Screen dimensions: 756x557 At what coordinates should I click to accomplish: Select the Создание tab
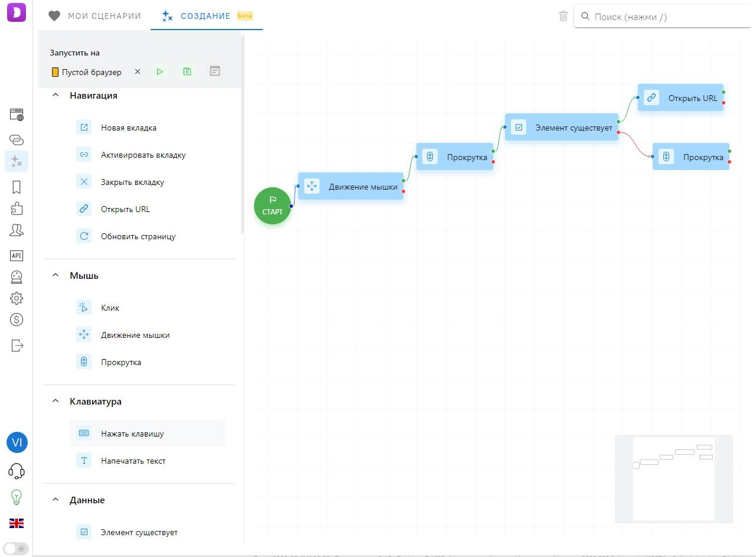click(205, 16)
